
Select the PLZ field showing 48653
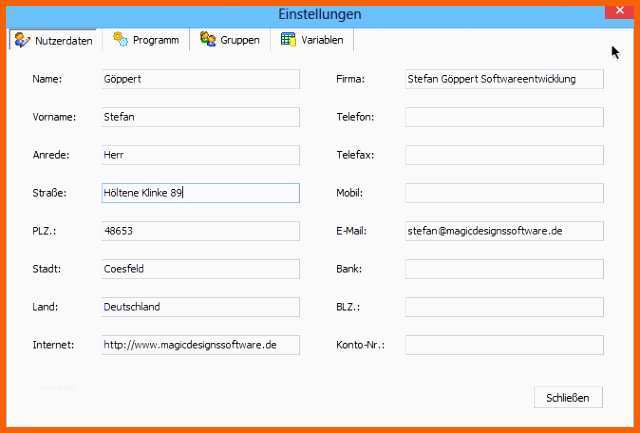(x=200, y=231)
